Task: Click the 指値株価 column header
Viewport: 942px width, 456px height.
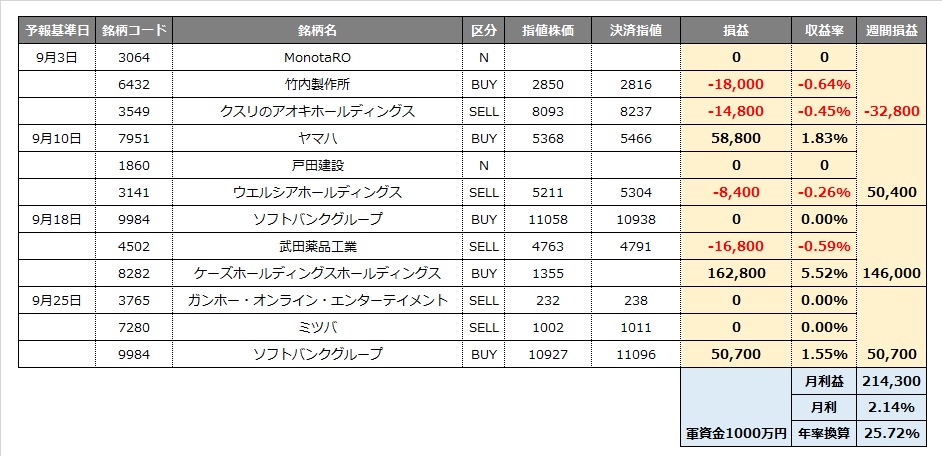Action: (548, 31)
